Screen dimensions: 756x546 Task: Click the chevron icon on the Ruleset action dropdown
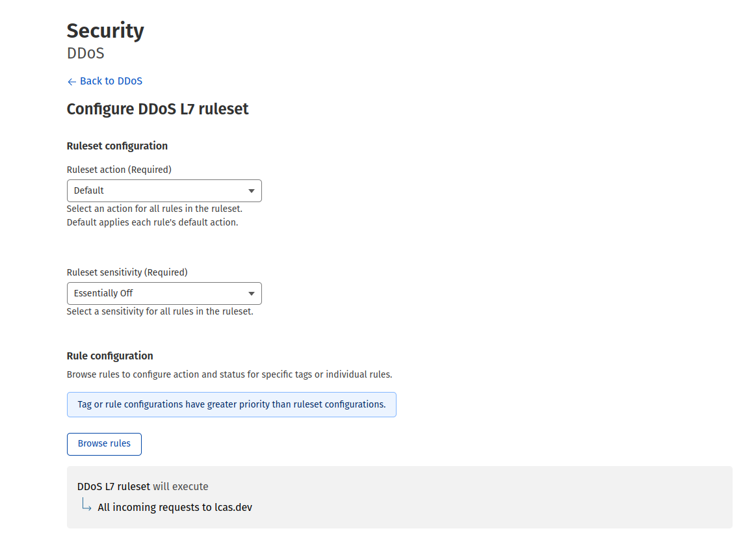point(251,190)
